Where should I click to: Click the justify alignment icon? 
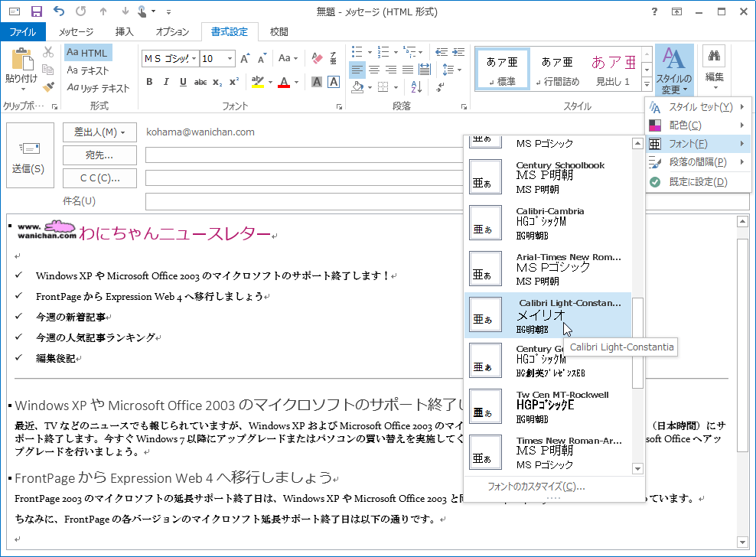pyautogui.click(x=408, y=70)
